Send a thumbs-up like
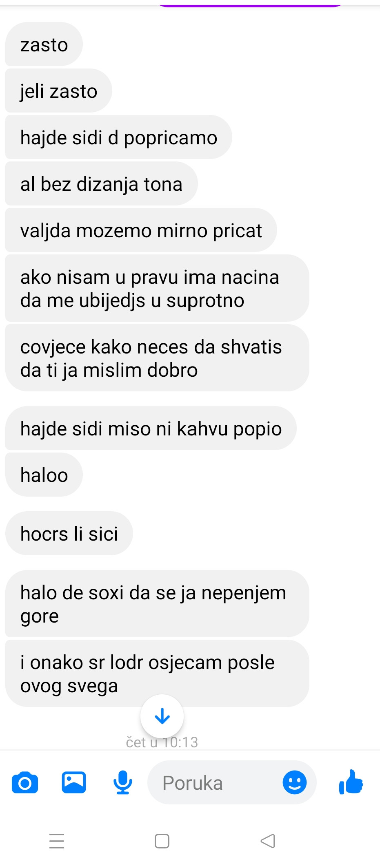 (x=351, y=782)
